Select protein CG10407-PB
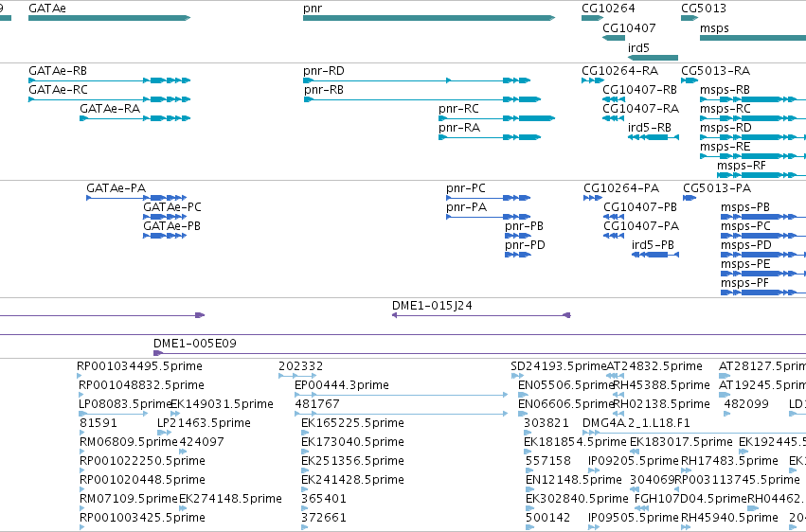The width and height of the screenshot is (806, 532). (x=640, y=207)
